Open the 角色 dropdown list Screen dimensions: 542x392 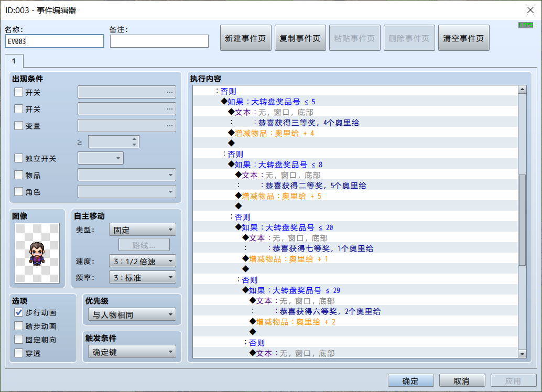click(x=127, y=191)
